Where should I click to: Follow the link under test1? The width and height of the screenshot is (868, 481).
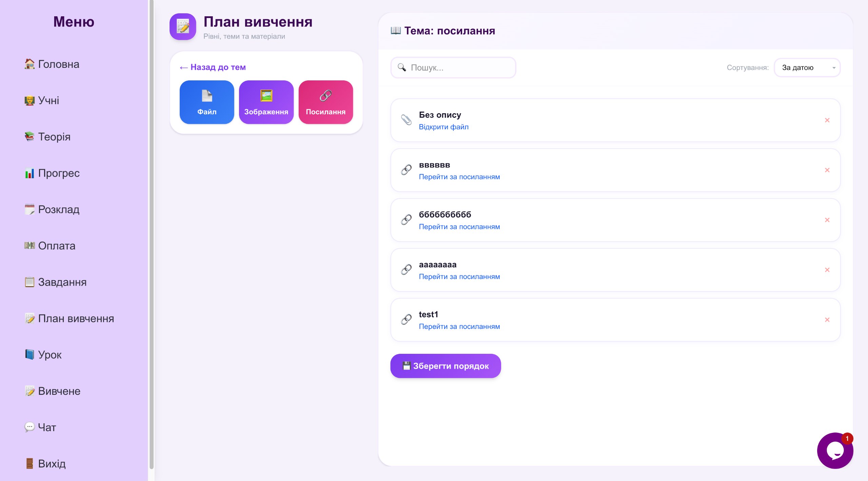(x=459, y=326)
